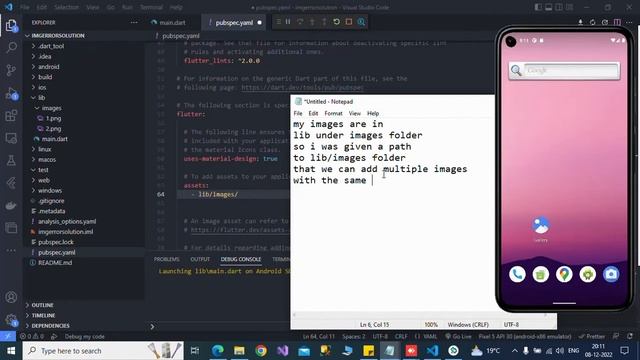Click Debug my code in the status bar

(84, 336)
